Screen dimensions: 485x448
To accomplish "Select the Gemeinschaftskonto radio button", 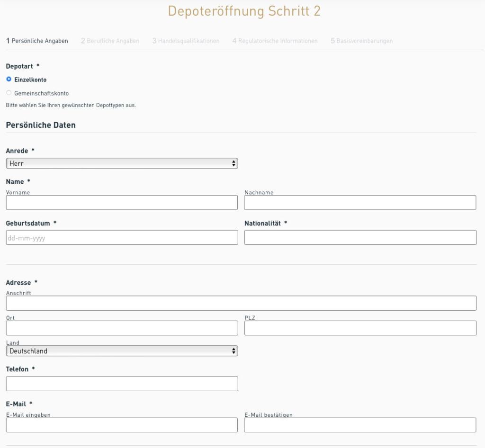I will tap(9, 93).
